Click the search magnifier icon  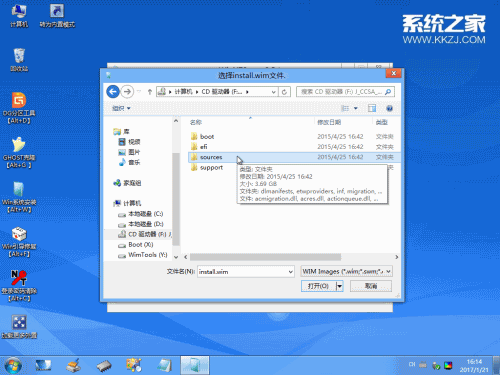coord(388,92)
